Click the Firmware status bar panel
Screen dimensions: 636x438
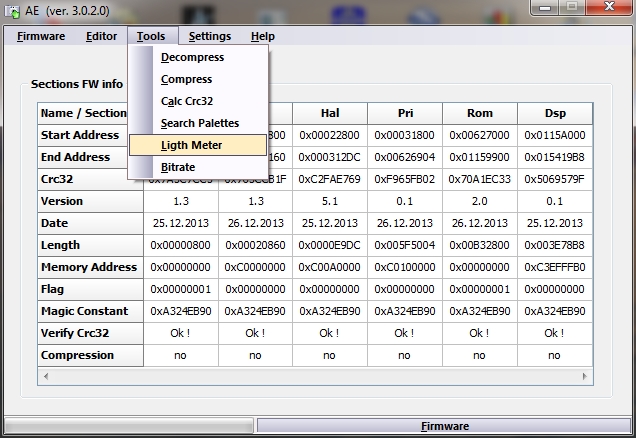coord(444,426)
